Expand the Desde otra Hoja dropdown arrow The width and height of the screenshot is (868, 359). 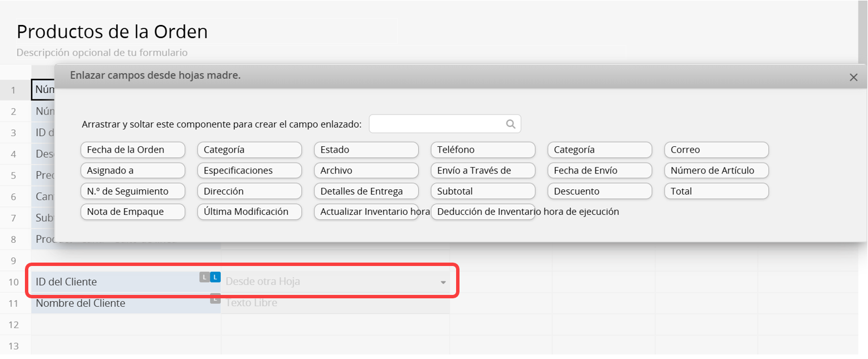[443, 282]
